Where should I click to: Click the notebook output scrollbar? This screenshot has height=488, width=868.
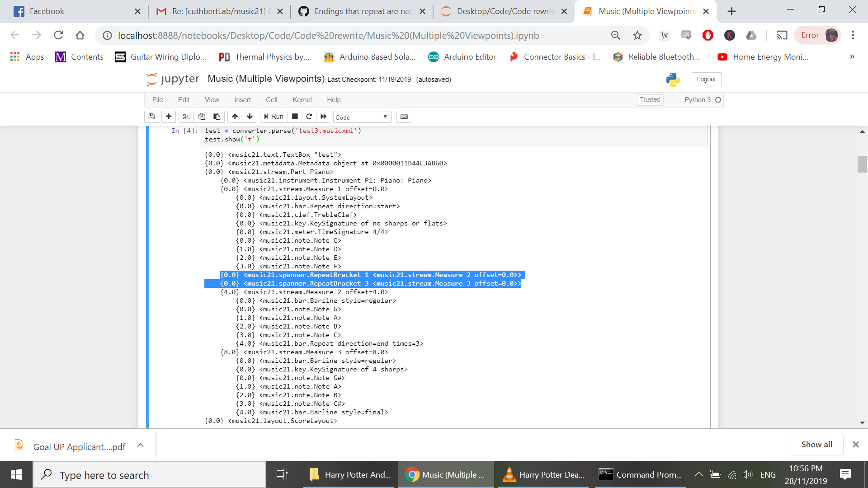click(862, 164)
